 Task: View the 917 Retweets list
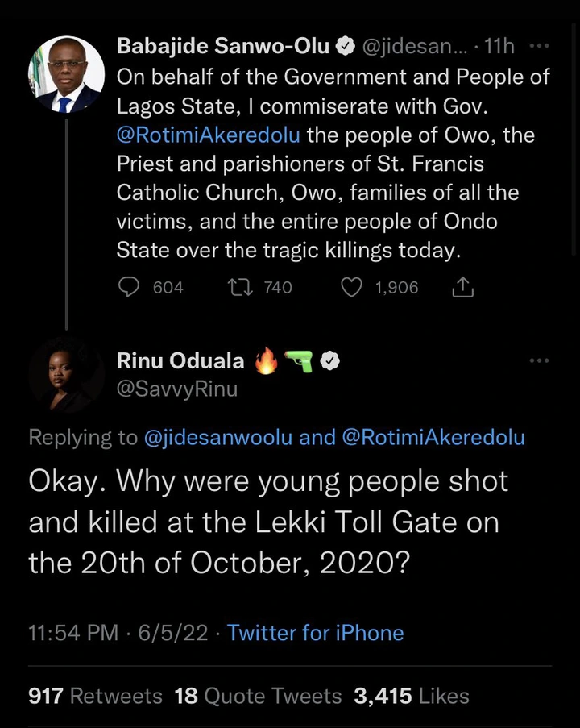pos(95,696)
